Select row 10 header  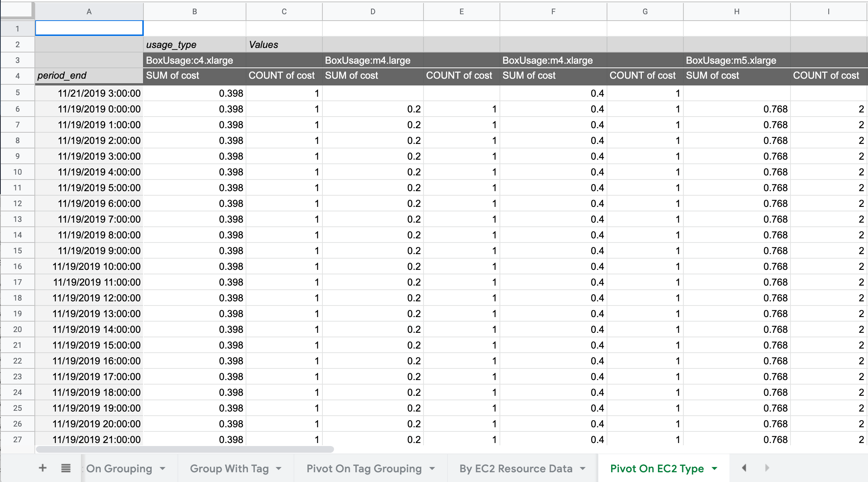[17, 172]
